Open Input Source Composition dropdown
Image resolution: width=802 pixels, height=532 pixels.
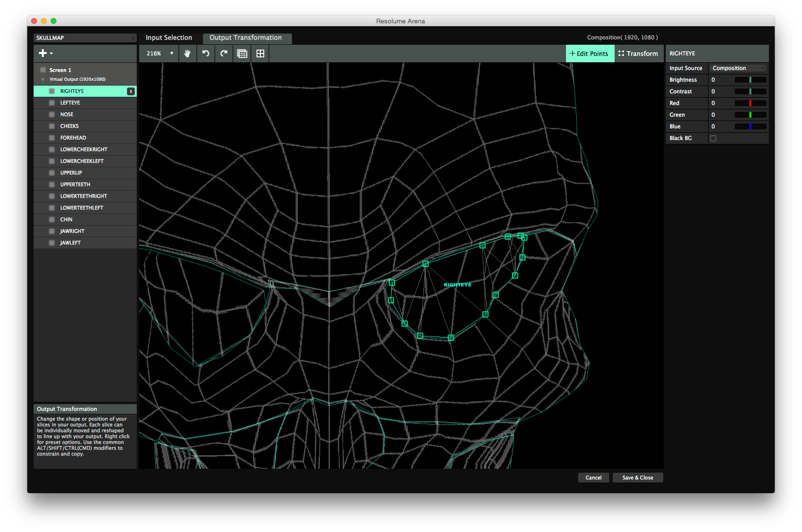click(x=738, y=69)
